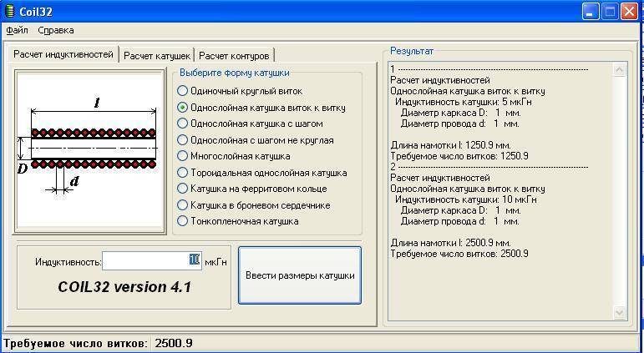Switch to 'Расчет катушек' tab
Screen dimensions: 644x353
point(157,55)
